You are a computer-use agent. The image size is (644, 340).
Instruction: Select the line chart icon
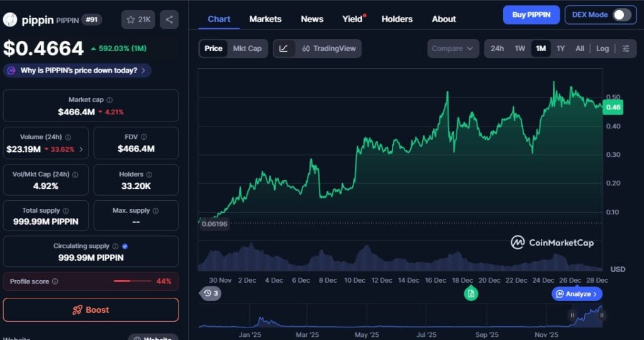pos(284,48)
